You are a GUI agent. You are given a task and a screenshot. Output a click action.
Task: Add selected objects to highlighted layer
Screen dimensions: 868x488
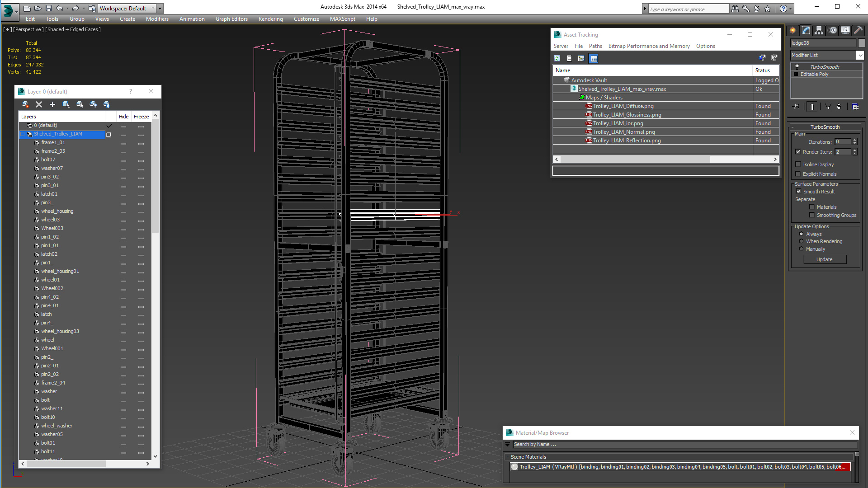(x=52, y=104)
